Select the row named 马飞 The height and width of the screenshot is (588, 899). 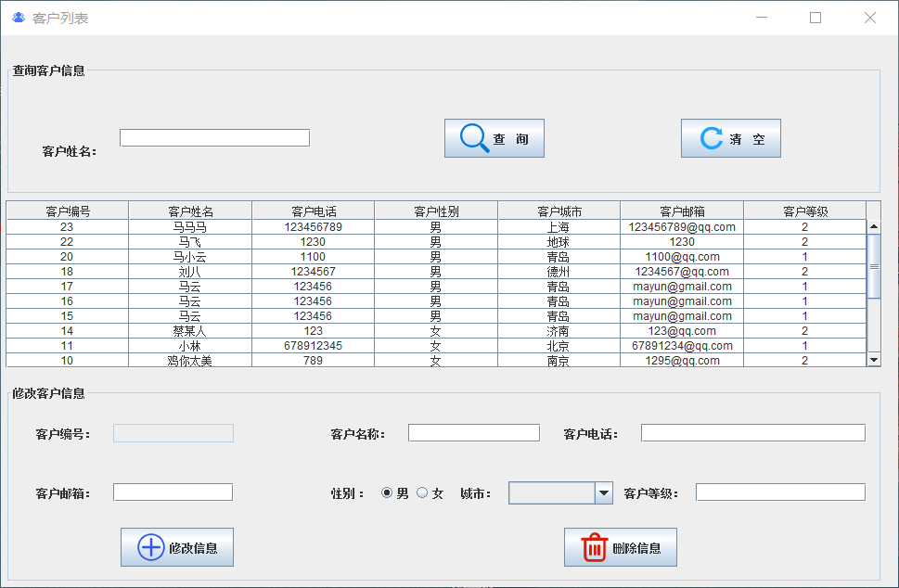coord(436,242)
